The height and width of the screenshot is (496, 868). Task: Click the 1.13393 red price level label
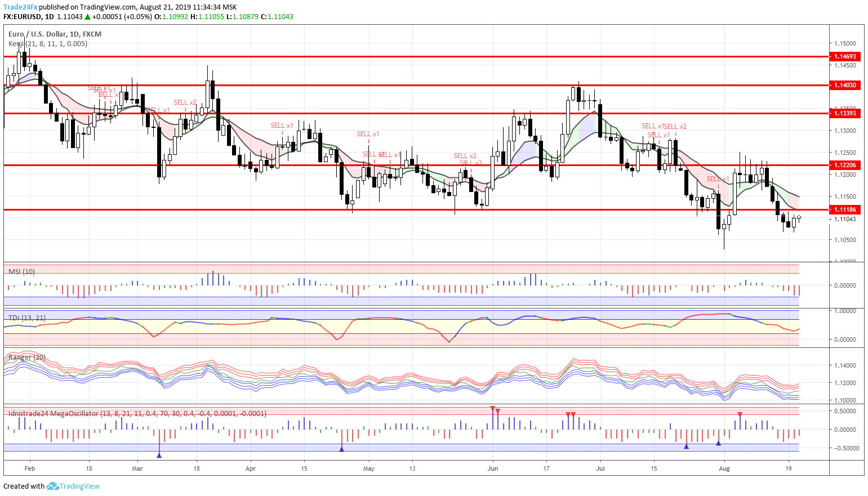845,113
